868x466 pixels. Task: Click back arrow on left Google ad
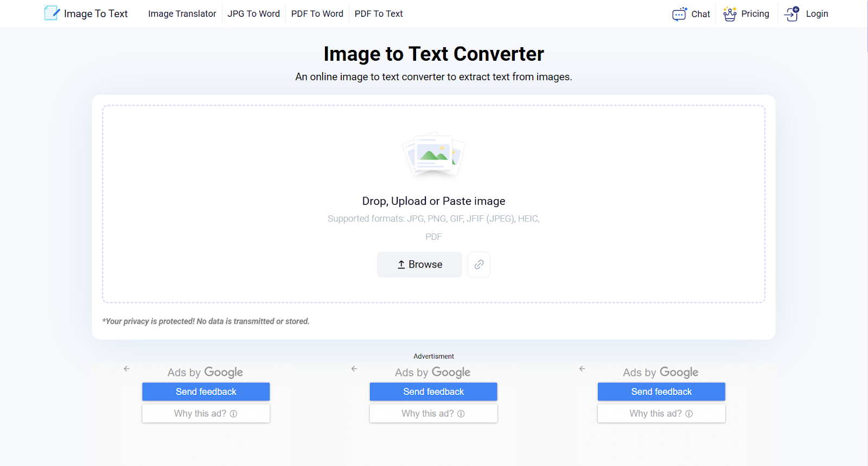126,369
